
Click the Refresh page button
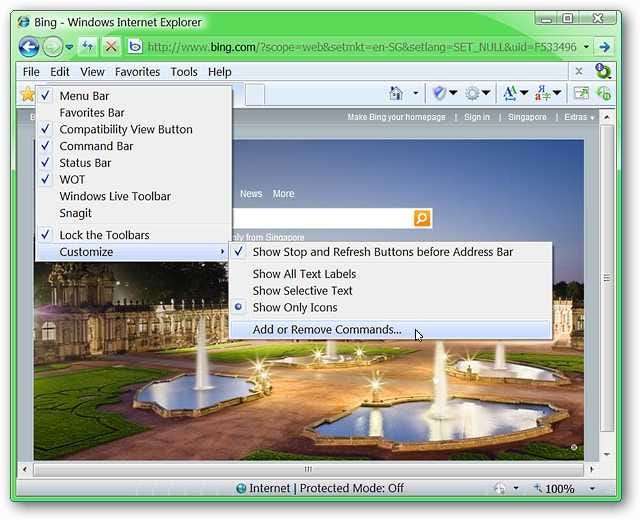click(x=88, y=46)
